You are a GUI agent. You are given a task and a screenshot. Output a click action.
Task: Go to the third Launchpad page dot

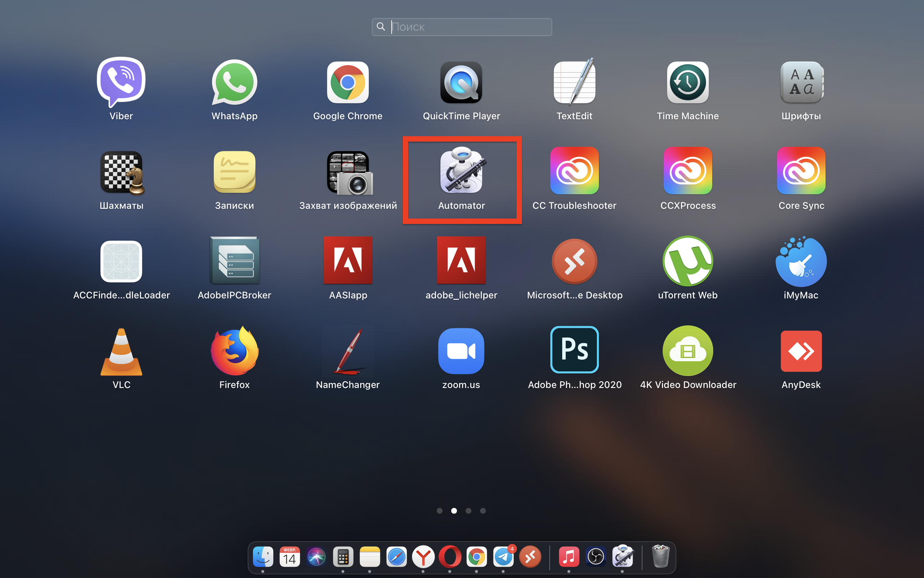(468, 511)
